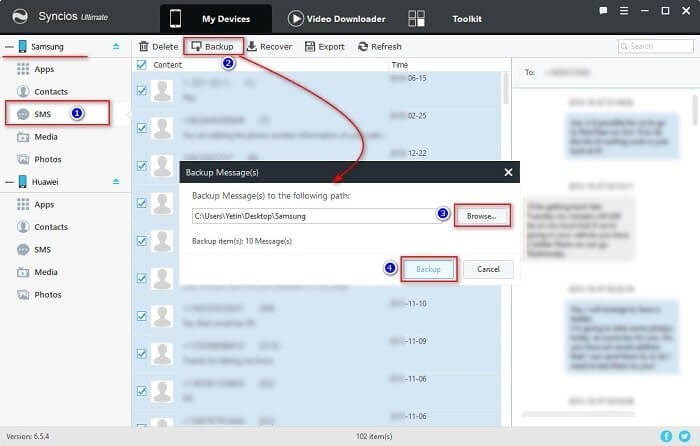Uncheck the first message checkbox

tap(141, 89)
